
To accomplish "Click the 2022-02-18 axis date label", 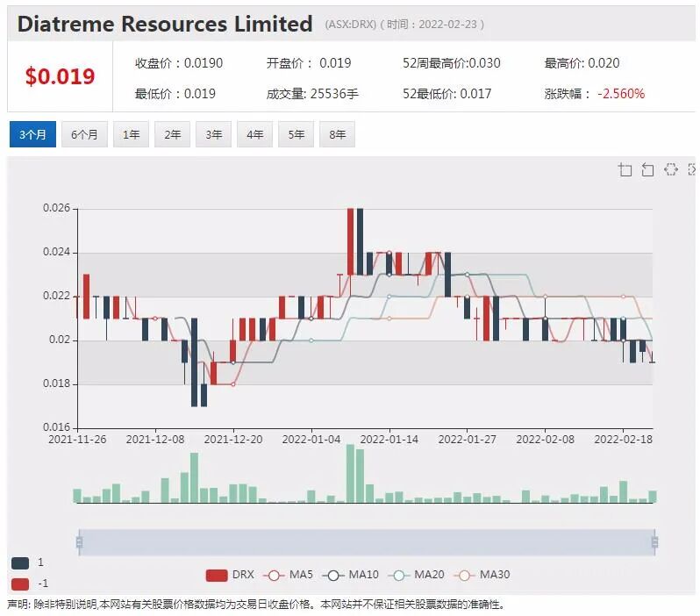I will pyautogui.click(x=623, y=440).
